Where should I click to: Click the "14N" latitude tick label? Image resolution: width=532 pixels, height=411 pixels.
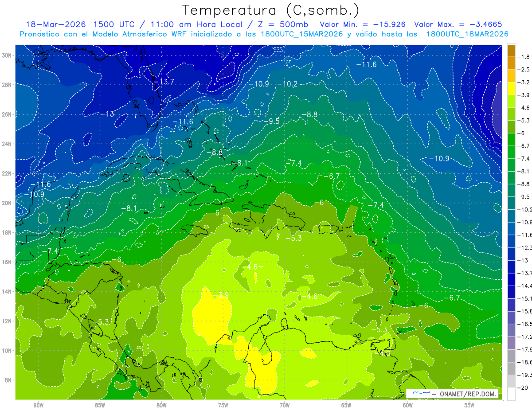click(x=7, y=291)
